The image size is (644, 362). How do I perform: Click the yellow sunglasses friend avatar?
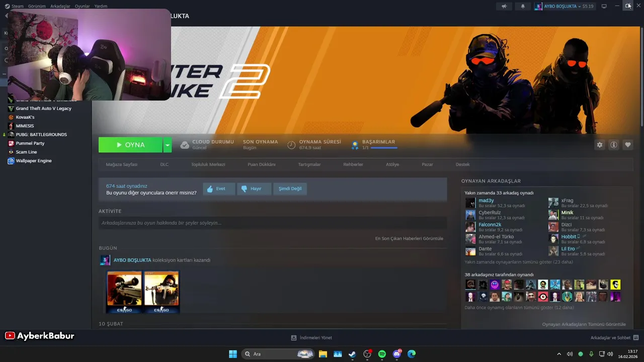pyautogui.click(x=615, y=285)
